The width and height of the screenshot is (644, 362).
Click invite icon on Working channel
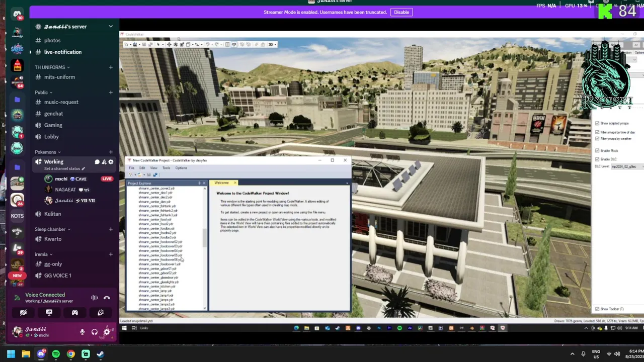pyautogui.click(x=104, y=162)
